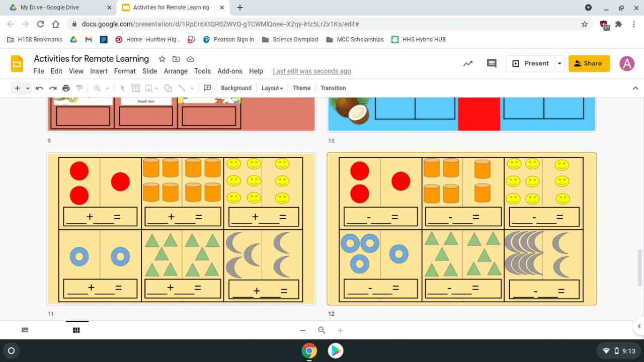Viewport: 644px width, 362px height.
Task: Add a new slide with plus button
Action: click(17, 88)
